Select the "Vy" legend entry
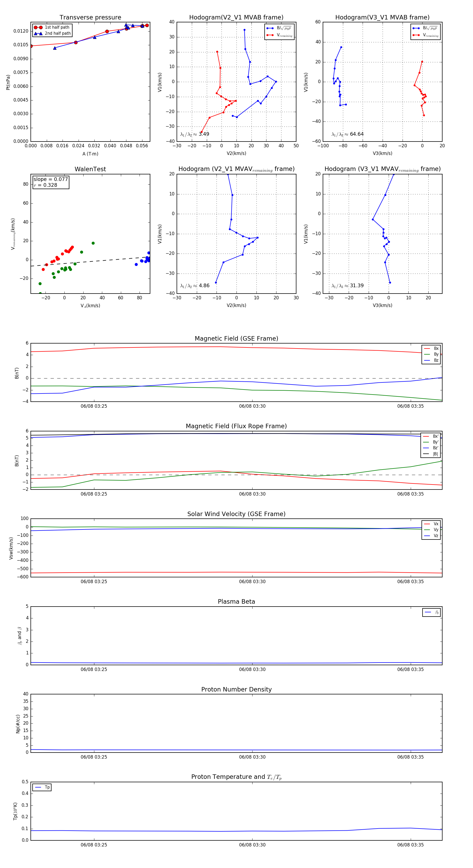 [x=431, y=530]
